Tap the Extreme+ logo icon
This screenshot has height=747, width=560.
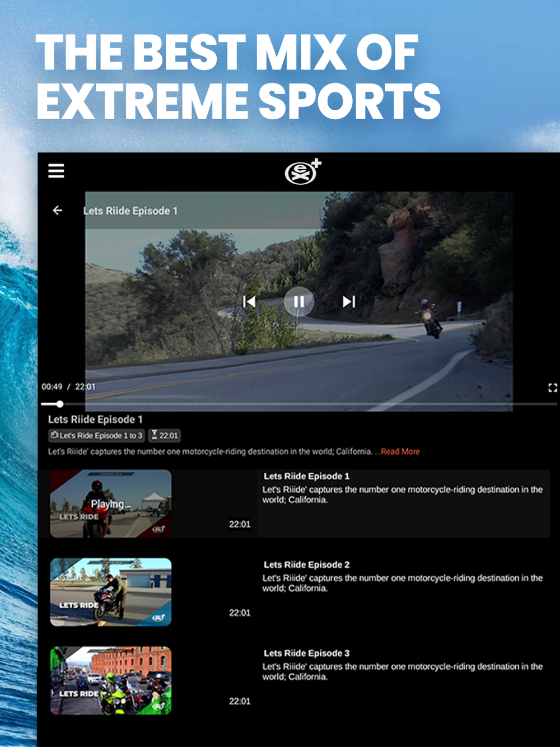click(303, 171)
